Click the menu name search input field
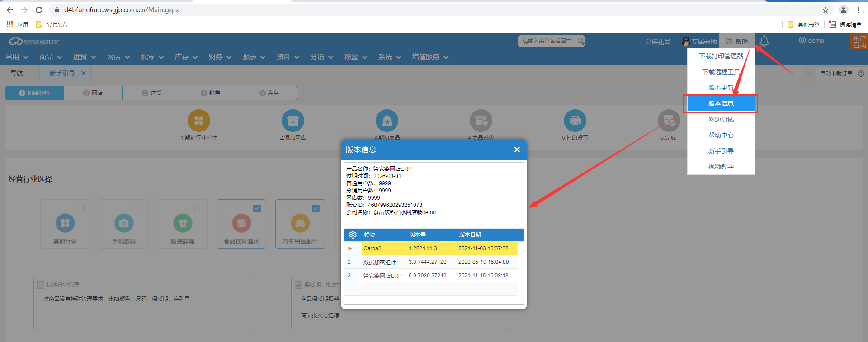Viewport: 868px width, 342px height. tap(547, 41)
